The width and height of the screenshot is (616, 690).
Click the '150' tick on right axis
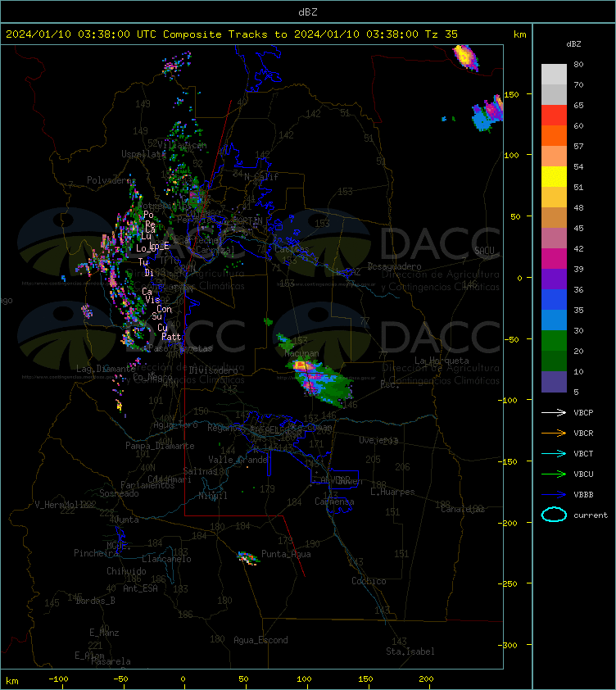pyautogui.click(x=511, y=94)
